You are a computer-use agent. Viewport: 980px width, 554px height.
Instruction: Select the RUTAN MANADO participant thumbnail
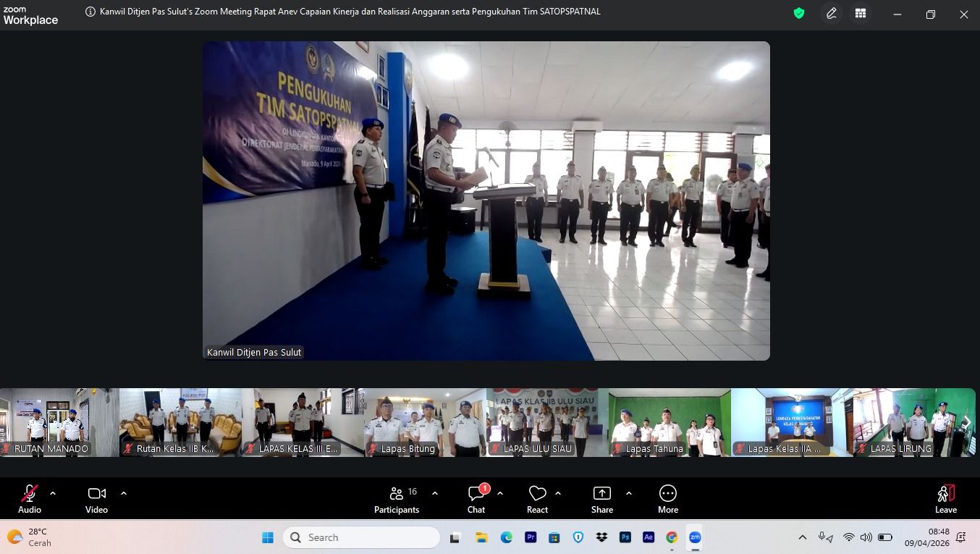click(59, 423)
